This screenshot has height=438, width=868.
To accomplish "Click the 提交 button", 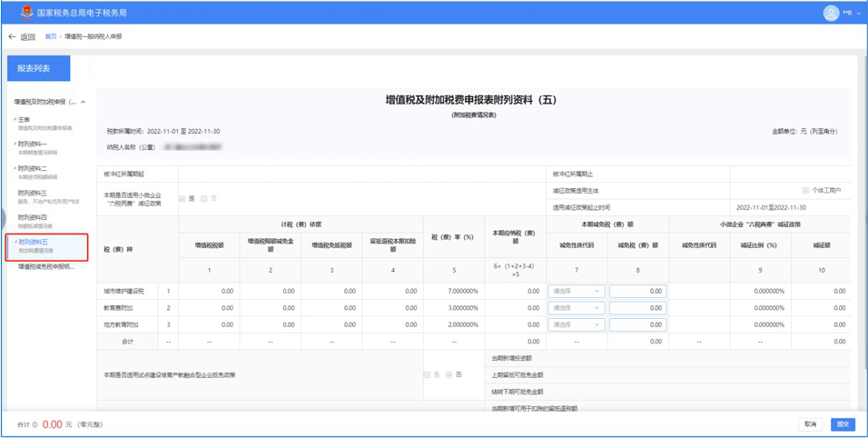I will coord(843,424).
